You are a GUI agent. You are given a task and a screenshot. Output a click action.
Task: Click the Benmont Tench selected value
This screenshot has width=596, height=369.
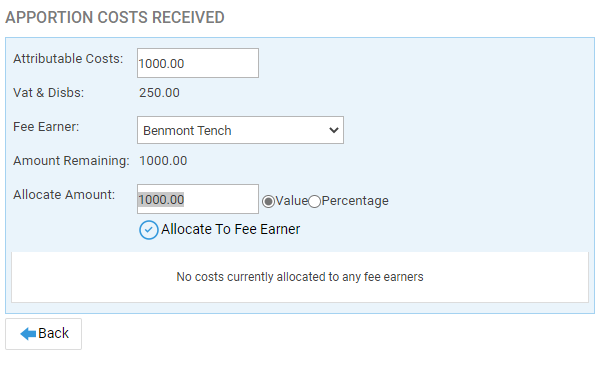pos(187,130)
